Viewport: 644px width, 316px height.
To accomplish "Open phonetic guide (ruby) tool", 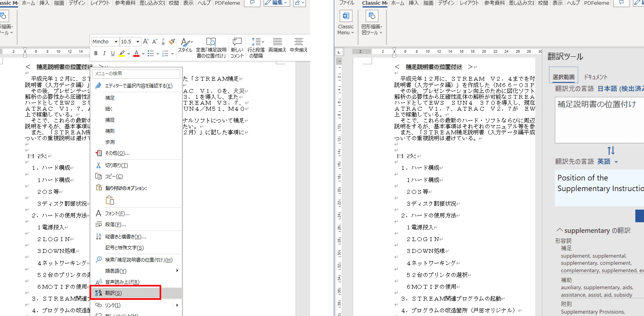I will (163, 41).
